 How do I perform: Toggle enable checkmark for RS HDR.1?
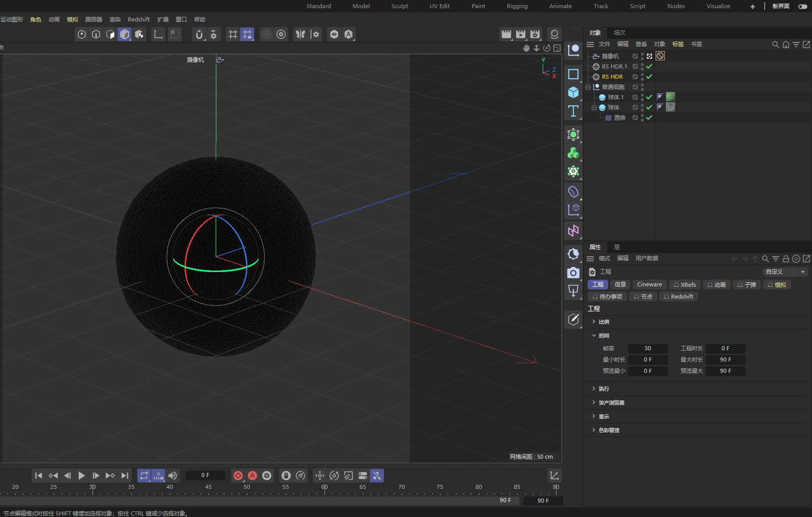[649, 66]
